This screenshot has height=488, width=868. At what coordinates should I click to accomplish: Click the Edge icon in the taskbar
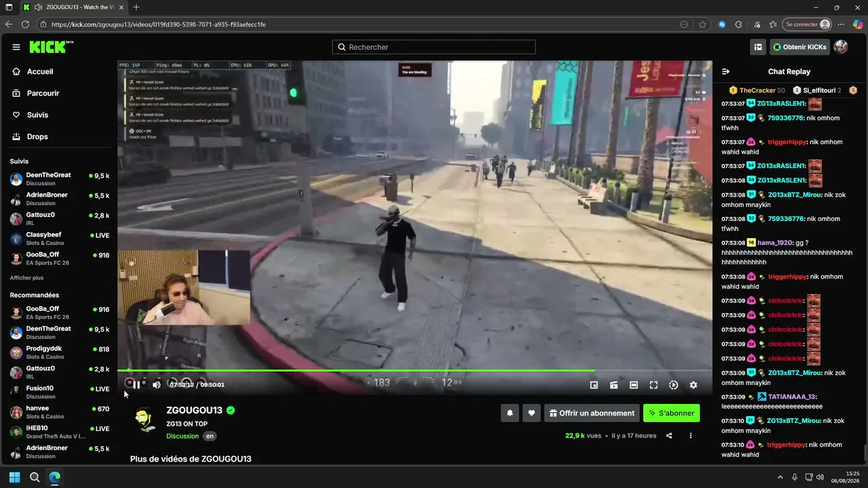[x=54, y=477]
